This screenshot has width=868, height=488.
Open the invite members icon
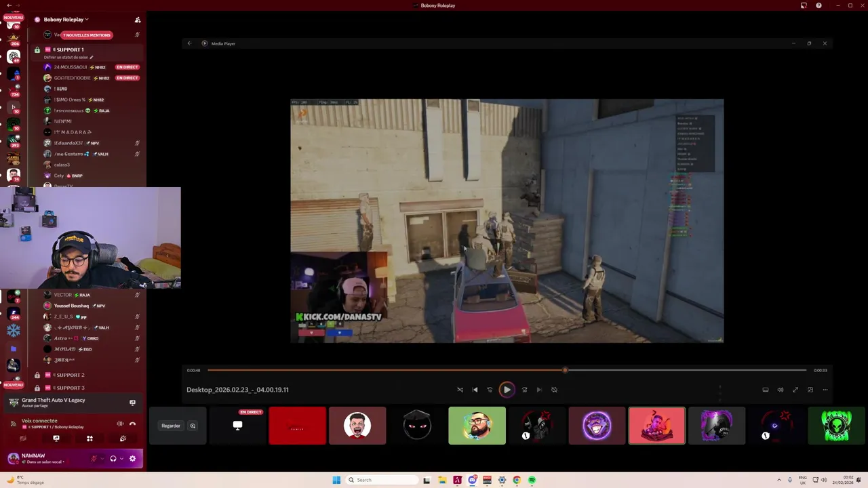[138, 20]
